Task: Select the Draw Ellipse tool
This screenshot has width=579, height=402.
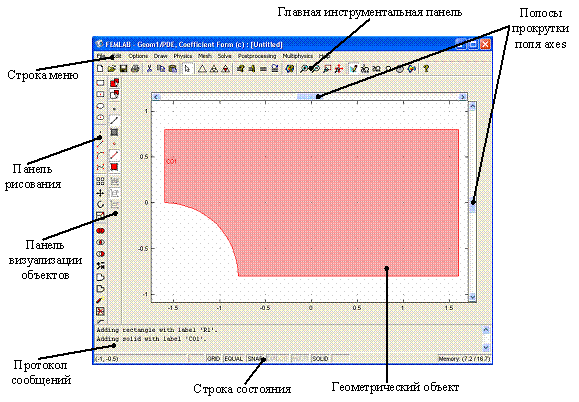Action: 100,106
